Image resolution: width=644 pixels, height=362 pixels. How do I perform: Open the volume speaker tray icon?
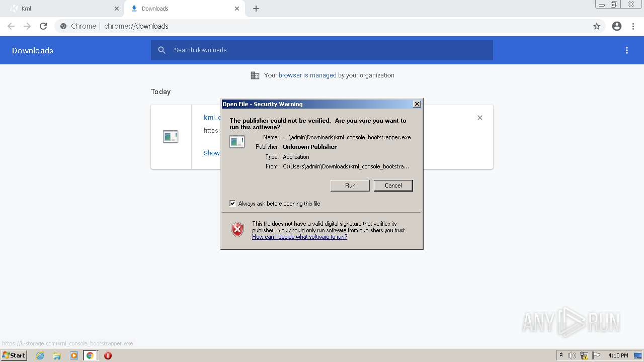(x=572, y=355)
